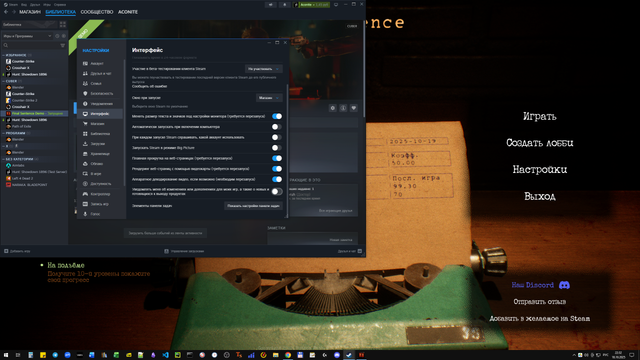Click show taskbar settings button
Screen dimensions: 640x360
tap(253, 206)
